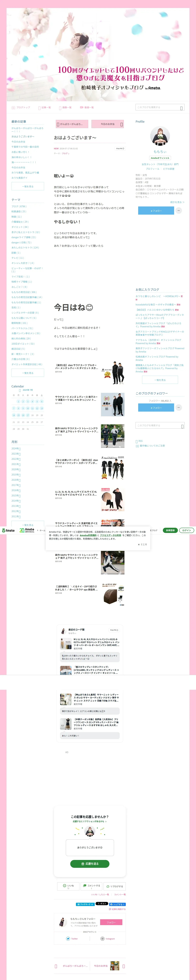Open recent article 千葉県での今回一番の目的
Viewport: 196px width, 980px height.
click(x=25, y=147)
